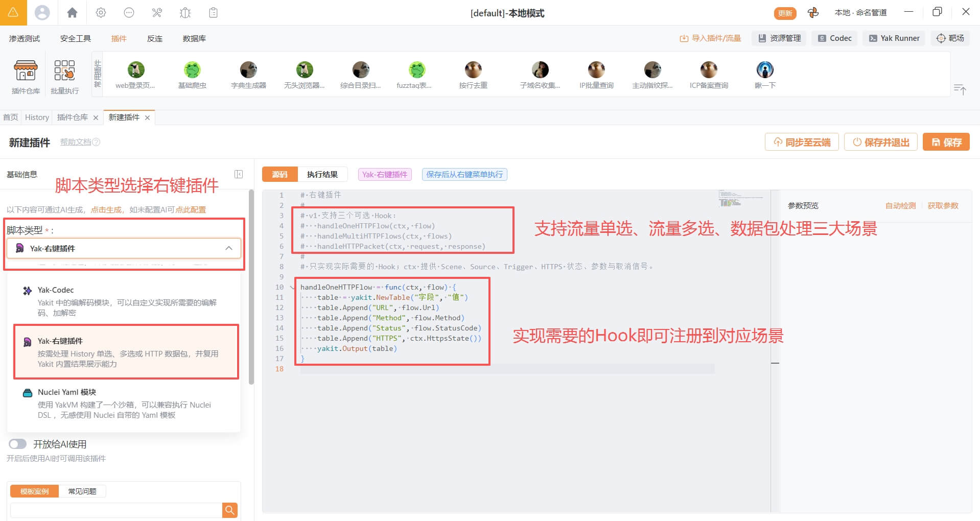Image resolution: width=980 pixels, height=521 pixels.
Task: Click 点击生成 AI generate link
Action: click(x=106, y=210)
